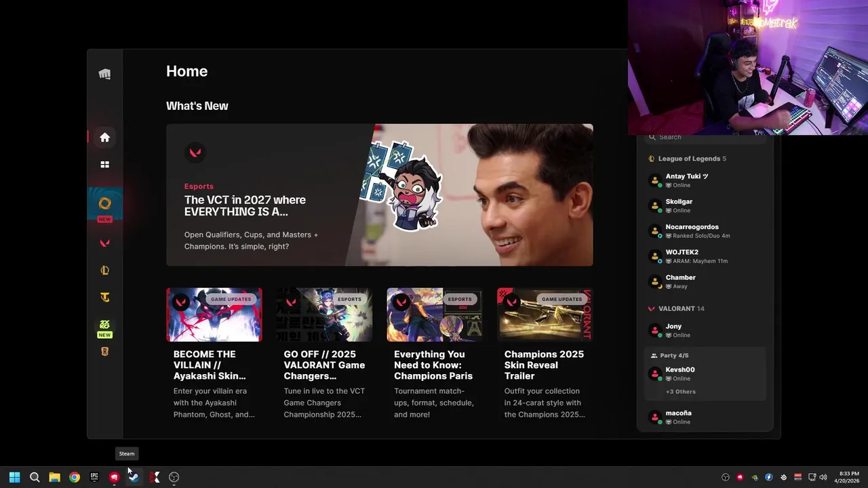This screenshot has height=488, width=868.
Task: Open Ayakashi Skin card thumbnail
Action: point(214,314)
